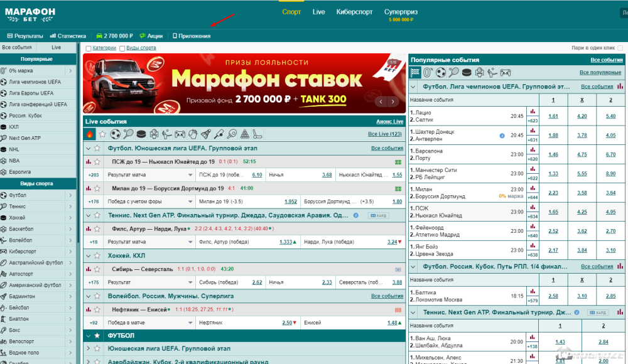Check the Категории checkbox
The width and height of the screenshot is (628, 364).
[89, 47]
